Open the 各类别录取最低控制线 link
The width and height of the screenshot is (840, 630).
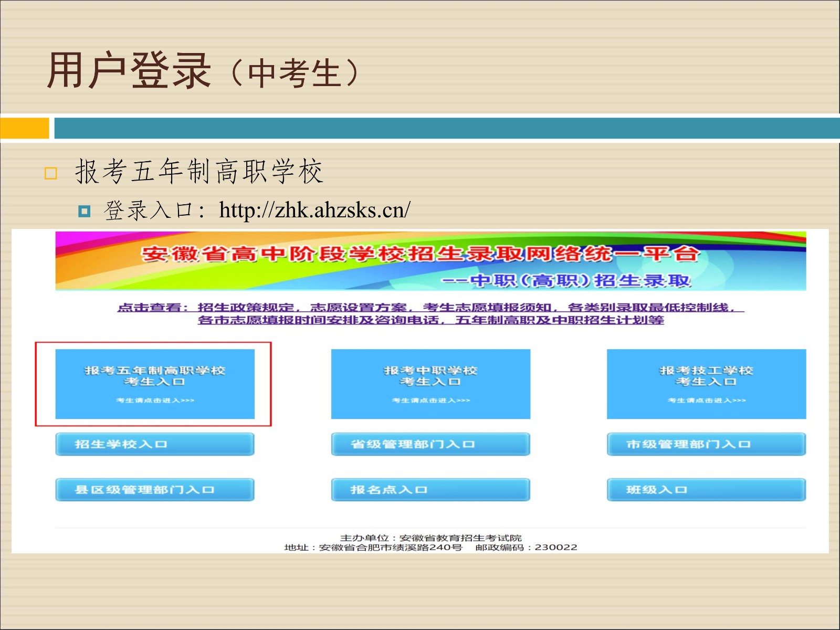pos(651,308)
